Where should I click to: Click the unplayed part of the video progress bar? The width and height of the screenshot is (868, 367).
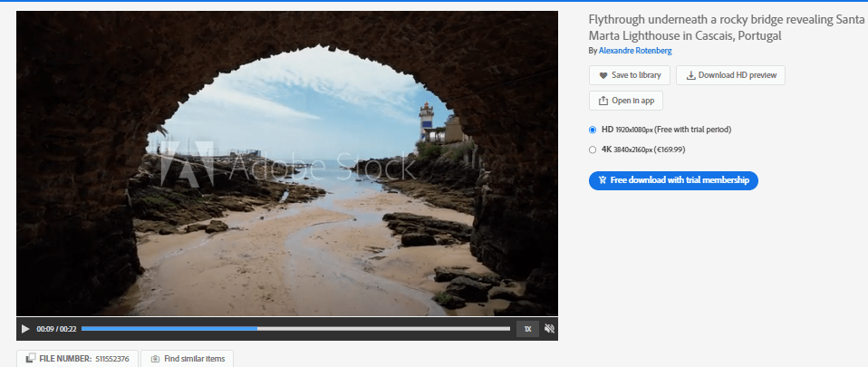381,328
